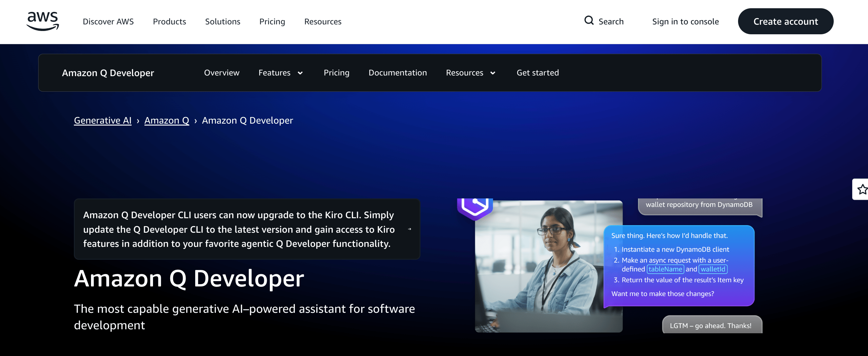Open the Products menu
This screenshot has width=868, height=356.
tap(170, 21)
